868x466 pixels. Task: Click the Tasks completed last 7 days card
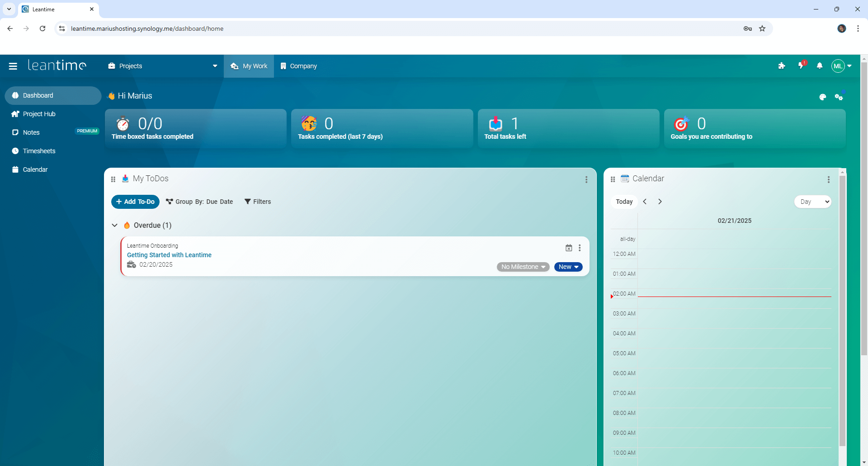pyautogui.click(x=382, y=128)
